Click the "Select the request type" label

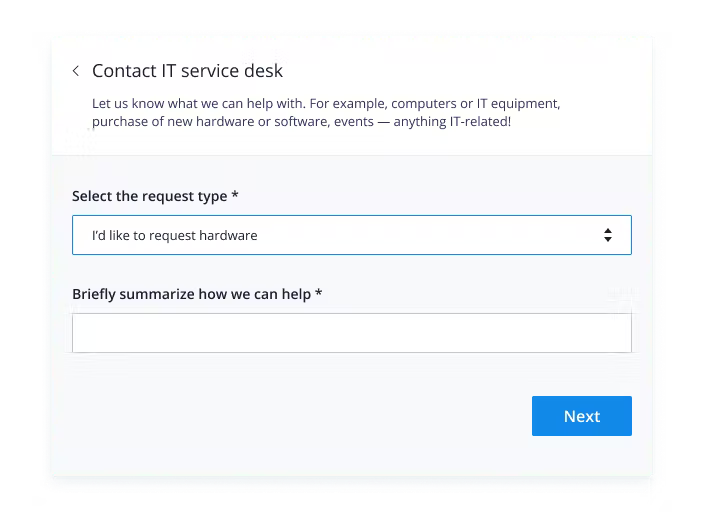click(x=150, y=196)
